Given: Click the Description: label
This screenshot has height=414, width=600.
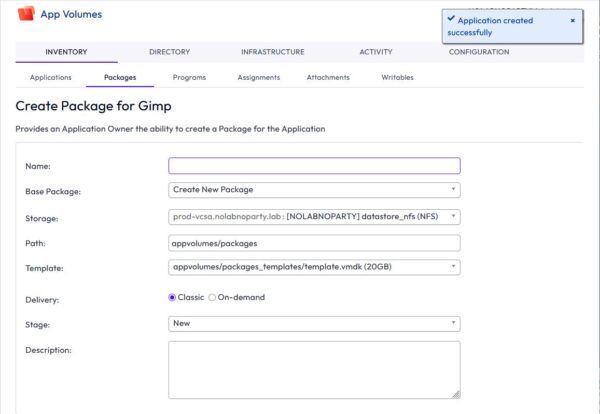Looking at the screenshot, I should pyautogui.click(x=48, y=350).
